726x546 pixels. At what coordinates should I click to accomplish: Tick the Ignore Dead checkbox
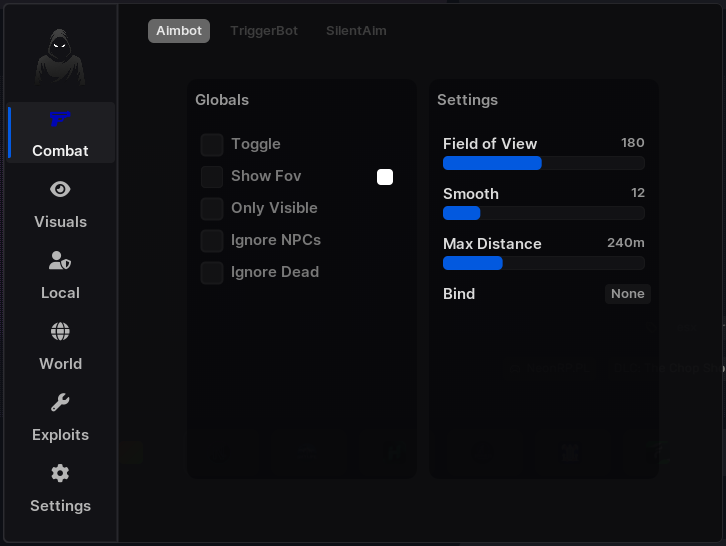pyautogui.click(x=212, y=272)
